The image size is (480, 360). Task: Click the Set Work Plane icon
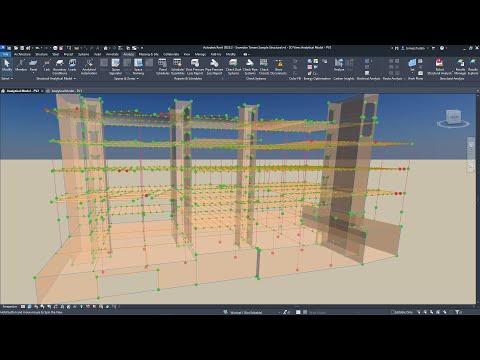412,64
